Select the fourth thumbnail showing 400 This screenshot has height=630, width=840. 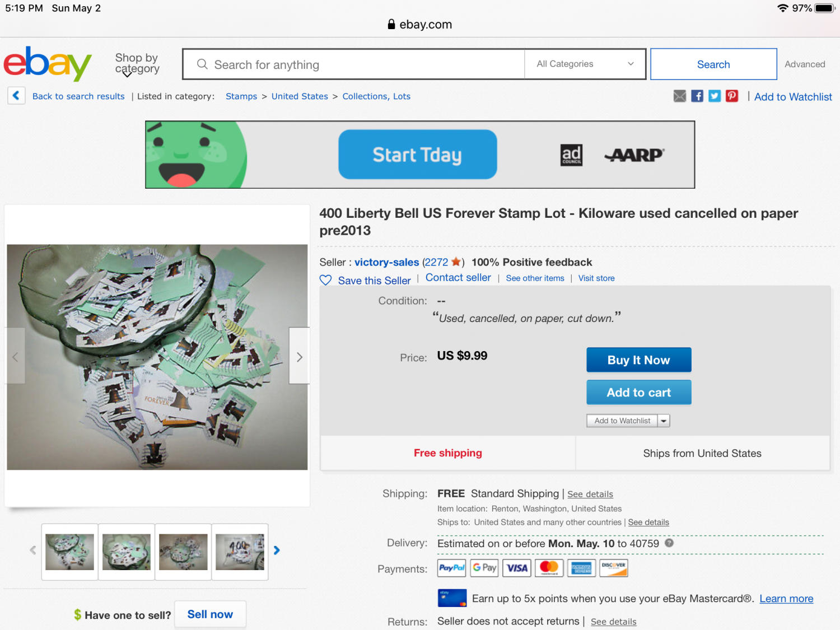pos(240,552)
